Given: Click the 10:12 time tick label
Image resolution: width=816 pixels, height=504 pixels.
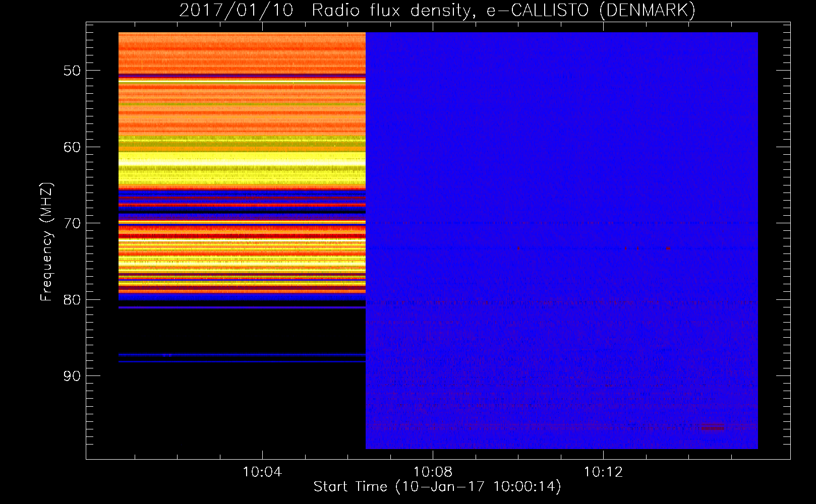Looking at the screenshot, I should (x=603, y=472).
